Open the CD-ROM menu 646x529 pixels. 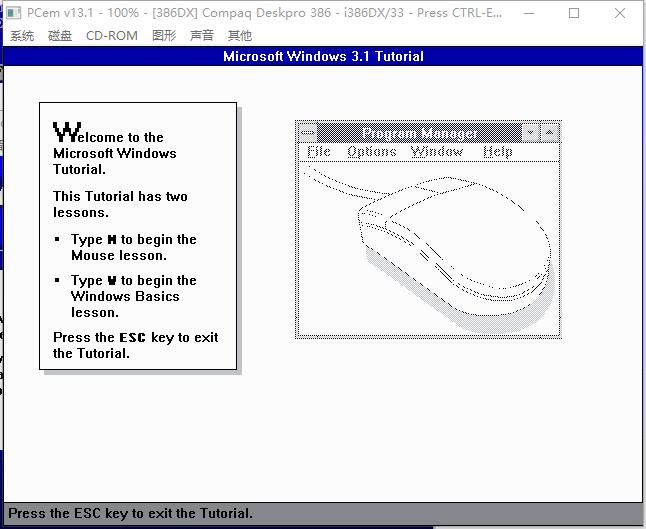point(112,36)
